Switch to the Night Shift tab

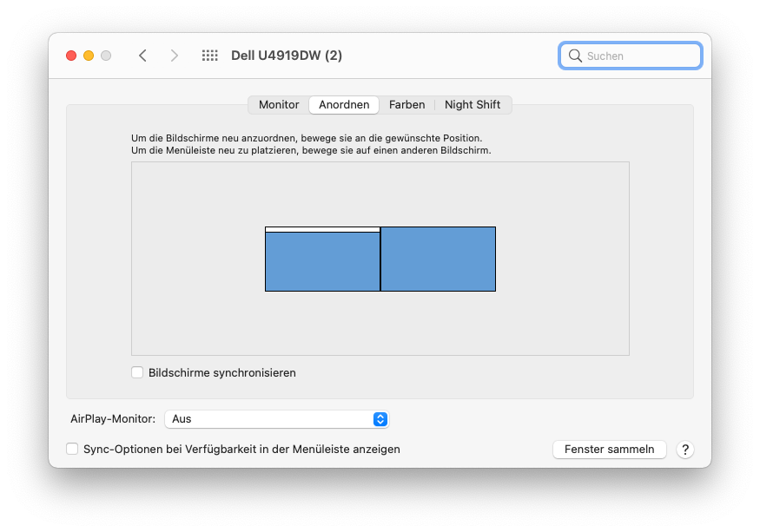tap(473, 105)
